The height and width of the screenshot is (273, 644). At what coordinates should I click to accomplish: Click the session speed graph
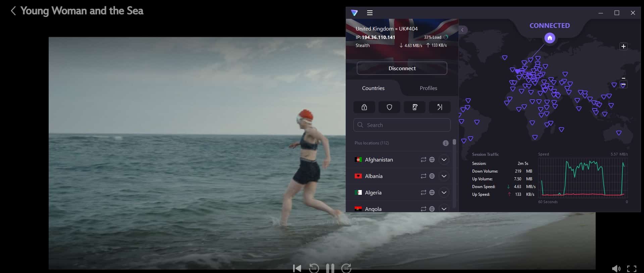coord(583,177)
